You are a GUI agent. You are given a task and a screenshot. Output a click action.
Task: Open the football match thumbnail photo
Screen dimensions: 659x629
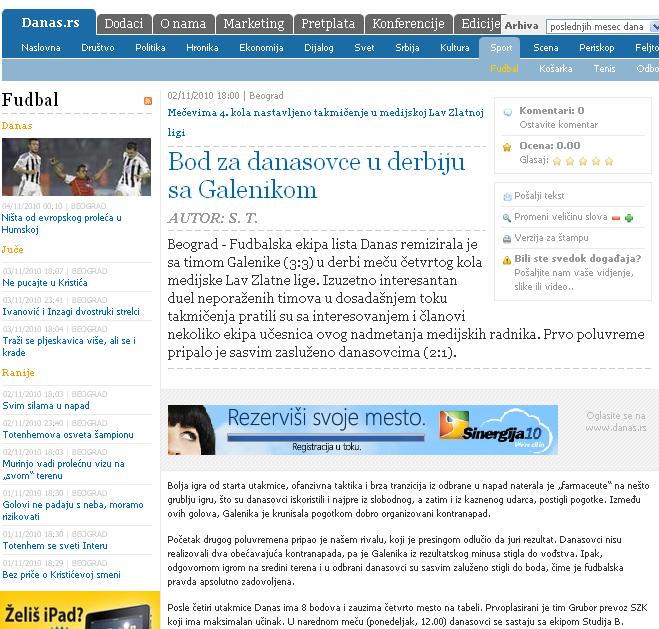pos(76,167)
